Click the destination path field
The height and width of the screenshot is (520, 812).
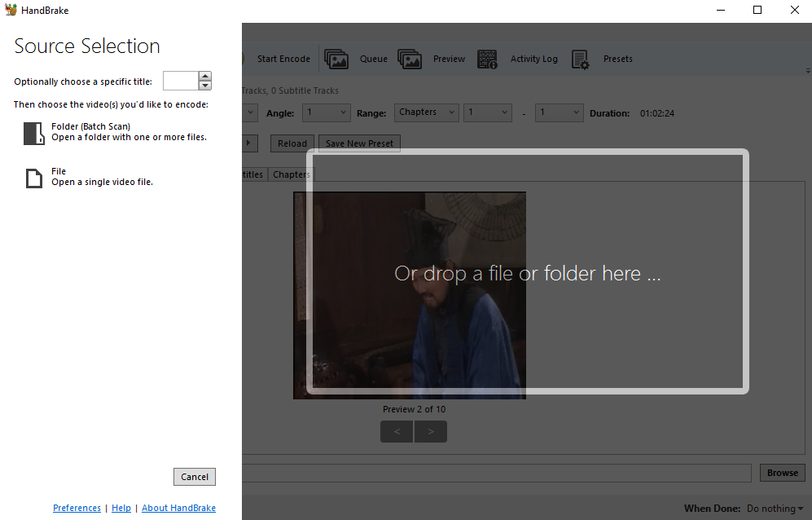tap(496, 473)
